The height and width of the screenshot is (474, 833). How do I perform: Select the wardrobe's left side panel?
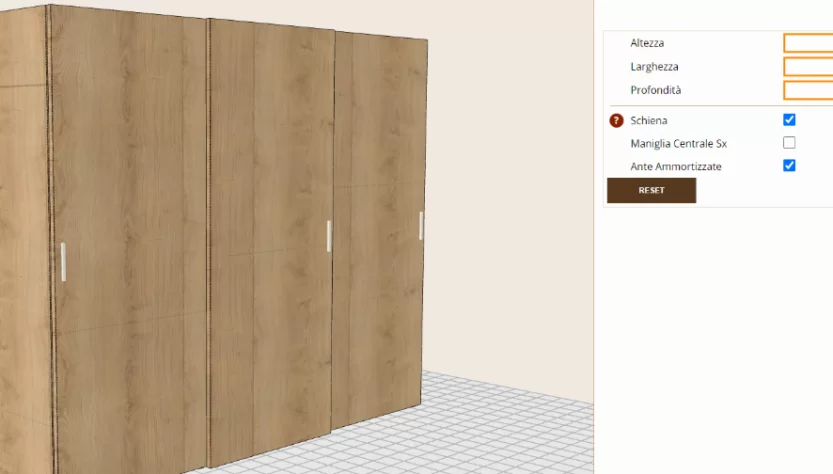[x=24, y=239]
